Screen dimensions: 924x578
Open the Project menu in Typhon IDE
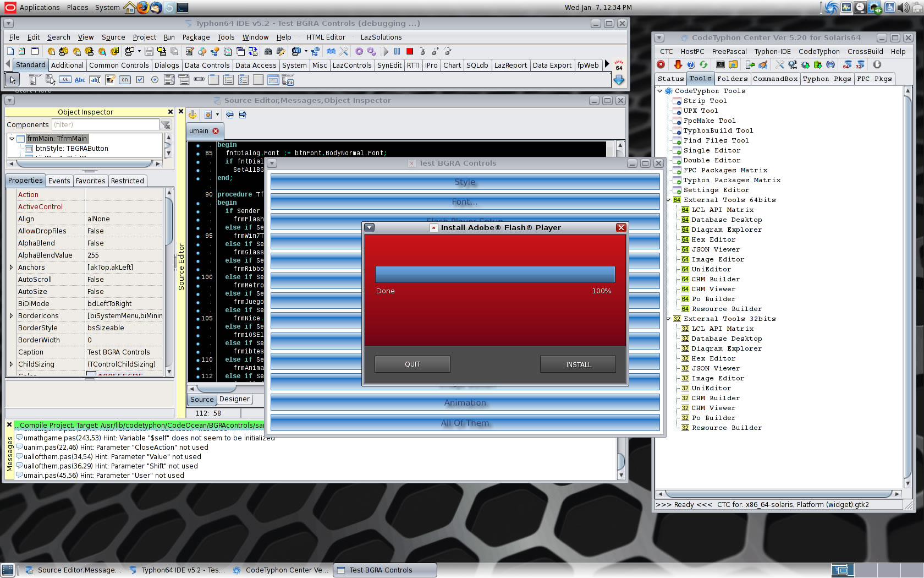(x=145, y=37)
